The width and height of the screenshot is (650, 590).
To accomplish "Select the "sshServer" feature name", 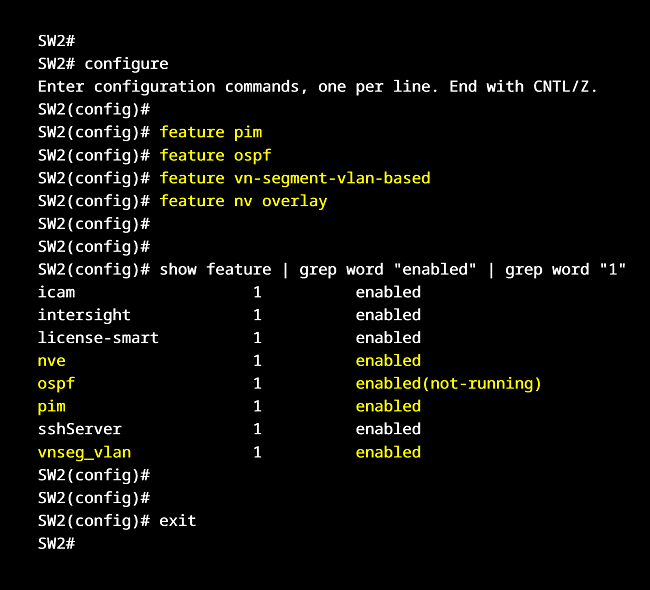I will click(80, 429).
